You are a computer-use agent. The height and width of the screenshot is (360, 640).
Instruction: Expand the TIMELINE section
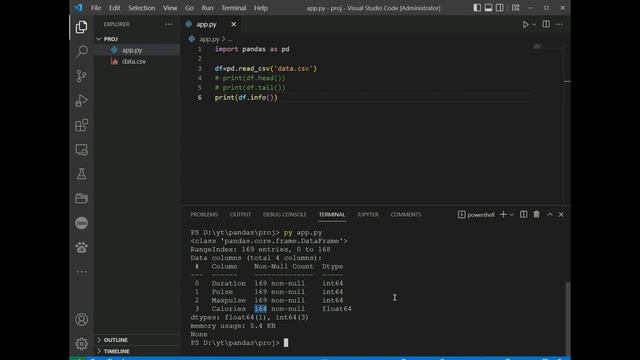click(116, 351)
